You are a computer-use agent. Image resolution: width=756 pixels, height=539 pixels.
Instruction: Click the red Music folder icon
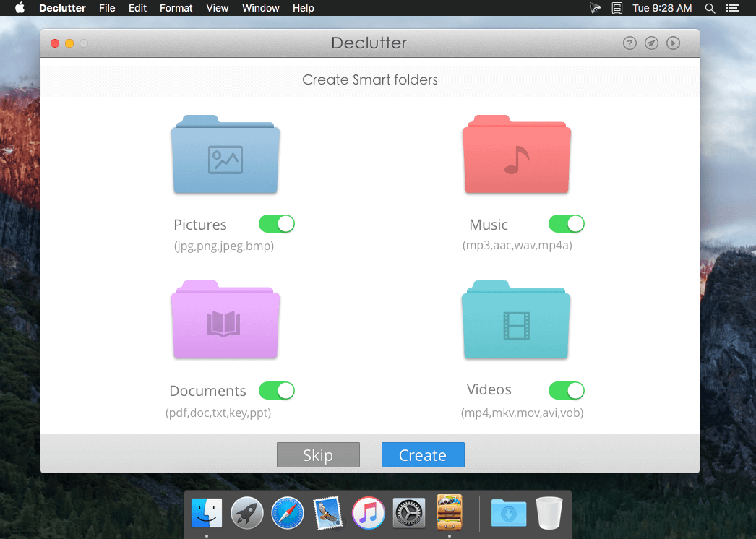516,155
